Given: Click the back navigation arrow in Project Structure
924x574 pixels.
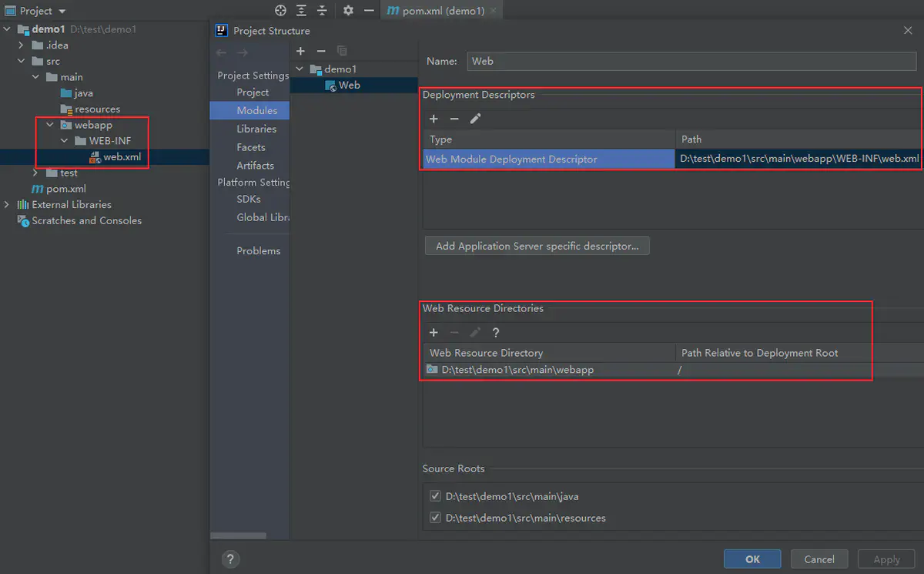Looking at the screenshot, I should click(222, 52).
